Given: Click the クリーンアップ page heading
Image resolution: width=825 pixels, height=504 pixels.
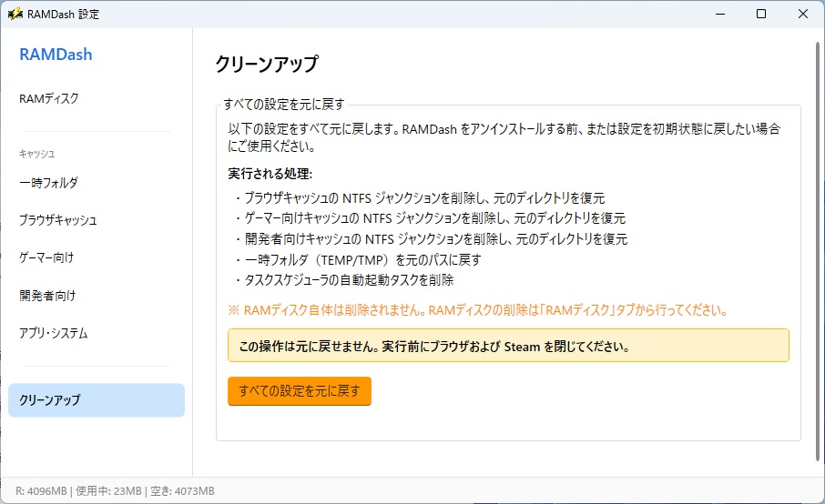Looking at the screenshot, I should pyautogui.click(x=267, y=64).
